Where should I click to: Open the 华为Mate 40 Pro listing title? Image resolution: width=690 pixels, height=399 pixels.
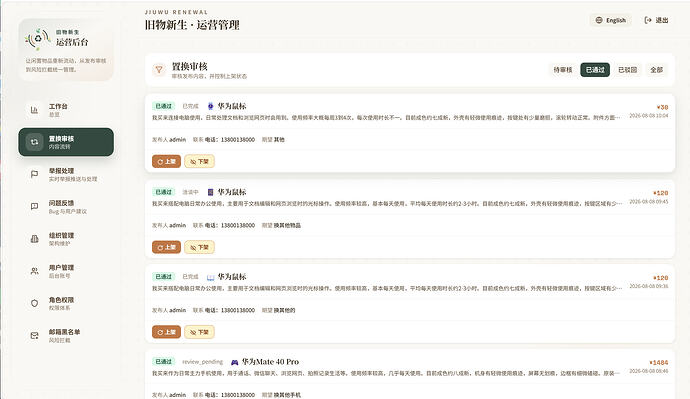point(270,362)
